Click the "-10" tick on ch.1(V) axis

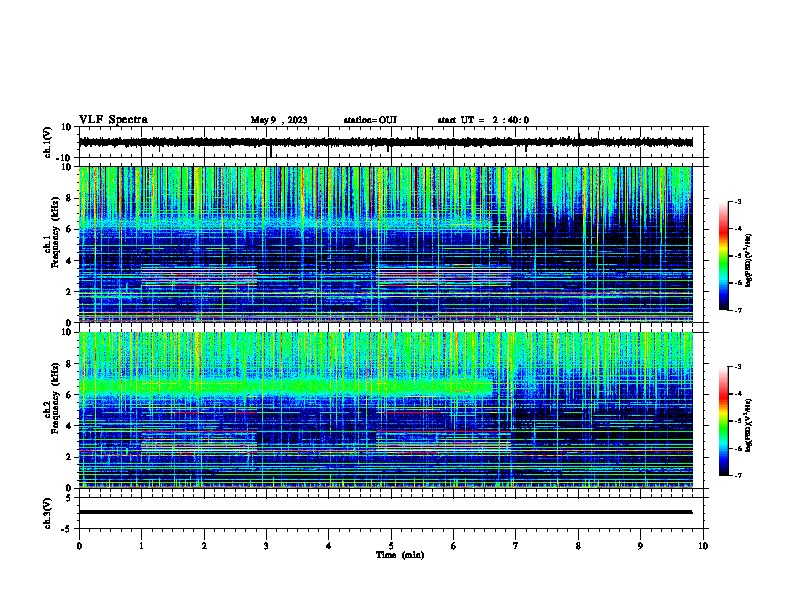[x=64, y=158]
